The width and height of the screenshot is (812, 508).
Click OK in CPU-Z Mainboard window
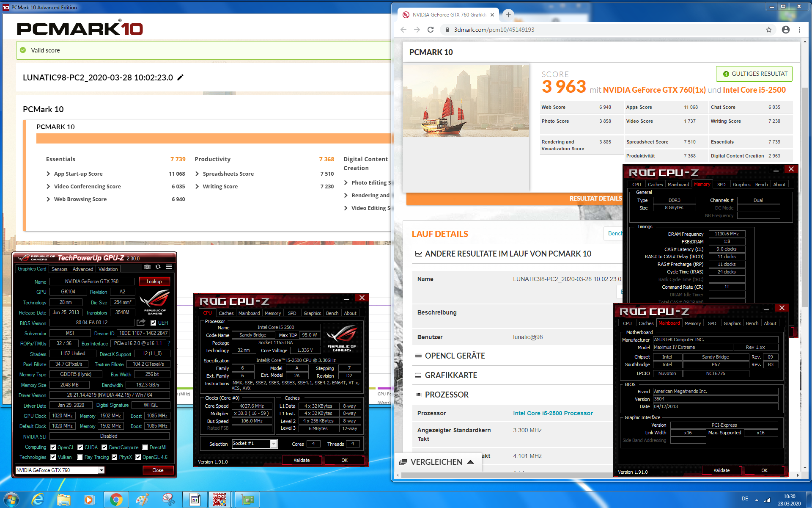click(764, 470)
